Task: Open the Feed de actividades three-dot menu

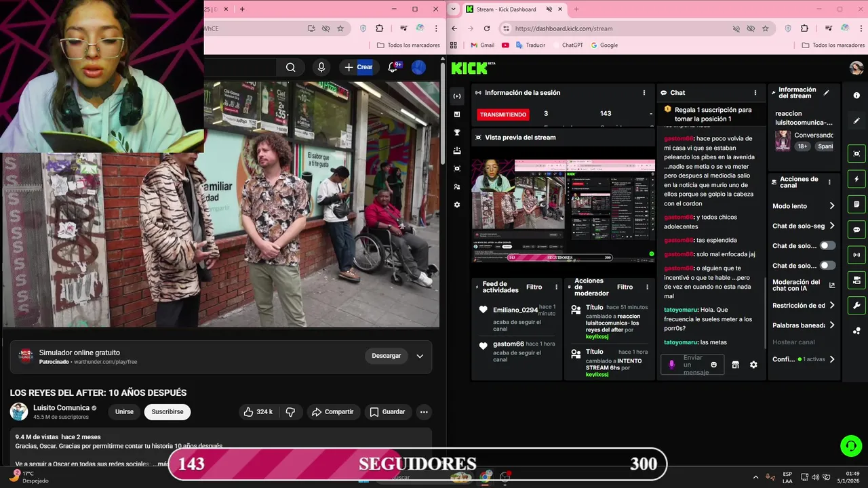Action: [x=557, y=287]
